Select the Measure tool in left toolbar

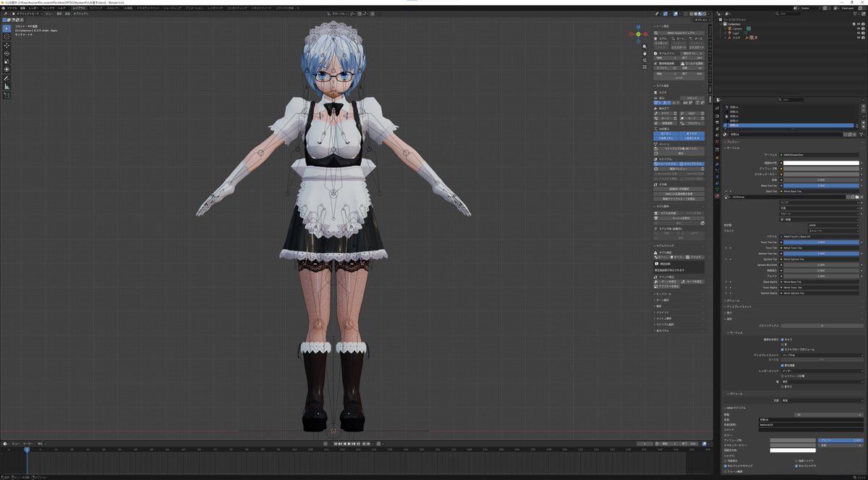coord(7,86)
